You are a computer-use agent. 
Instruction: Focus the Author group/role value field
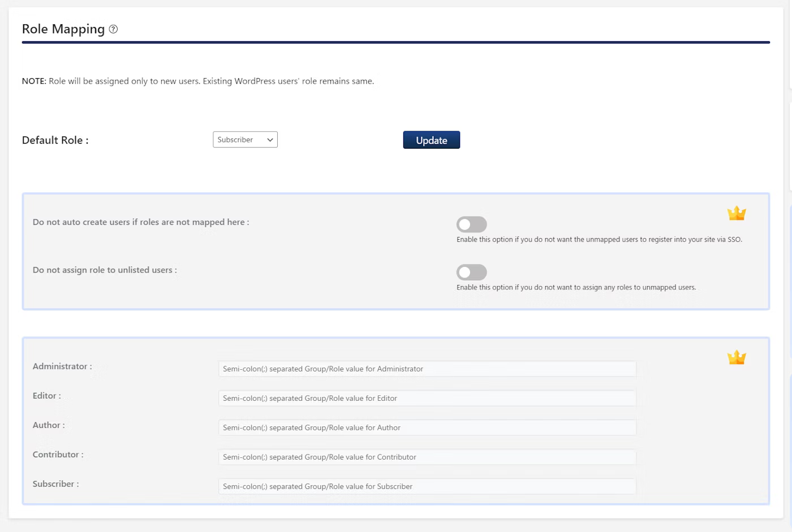coord(427,427)
